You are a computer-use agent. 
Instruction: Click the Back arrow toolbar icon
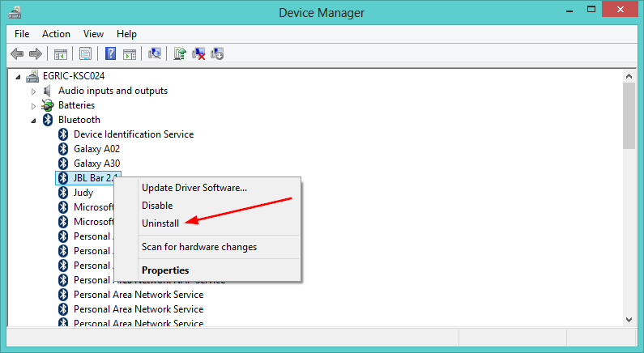pyautogui.click(x=16, y=53)
